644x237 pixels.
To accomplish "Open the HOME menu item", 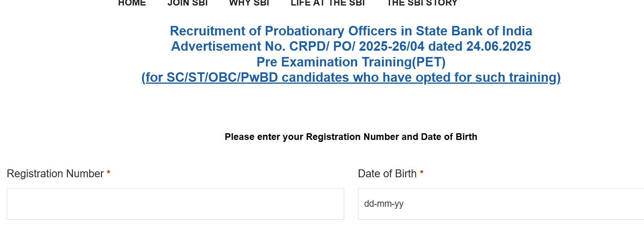I will pyautogui.click(x=132, y=3).
